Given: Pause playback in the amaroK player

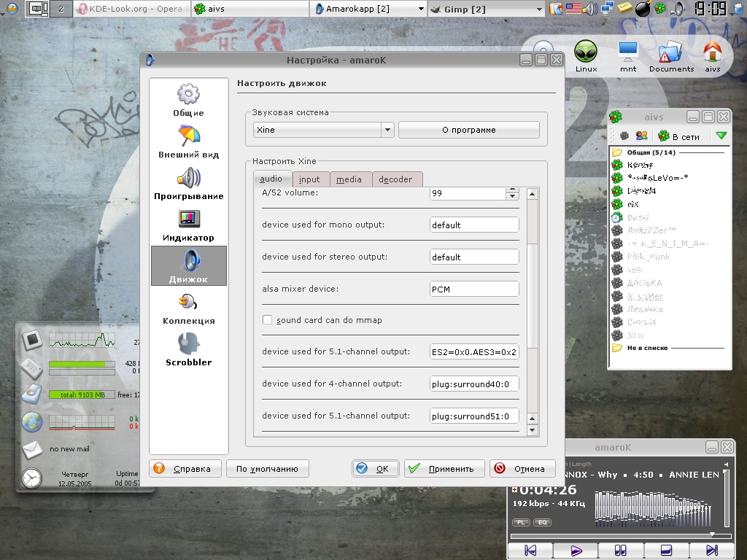Looking at the screenshot, I should (620, 551).
